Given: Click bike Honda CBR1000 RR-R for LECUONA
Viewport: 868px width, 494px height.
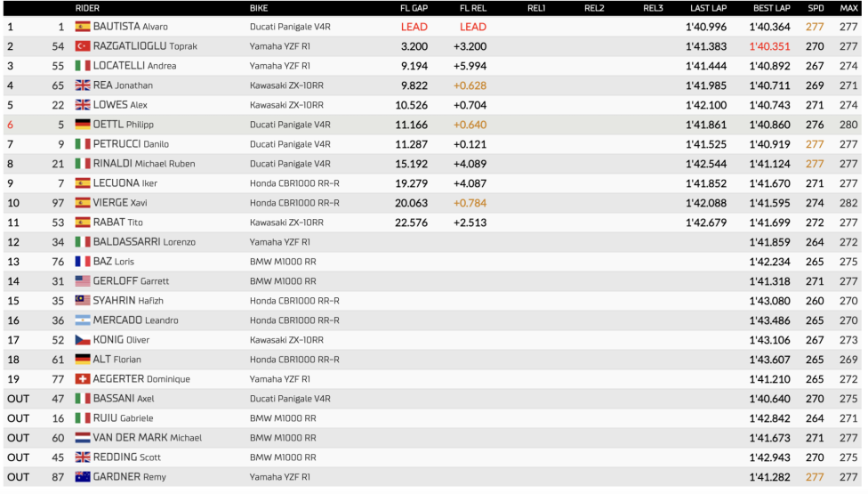Looking at the screenshot, I should click(x=294, y=183).
